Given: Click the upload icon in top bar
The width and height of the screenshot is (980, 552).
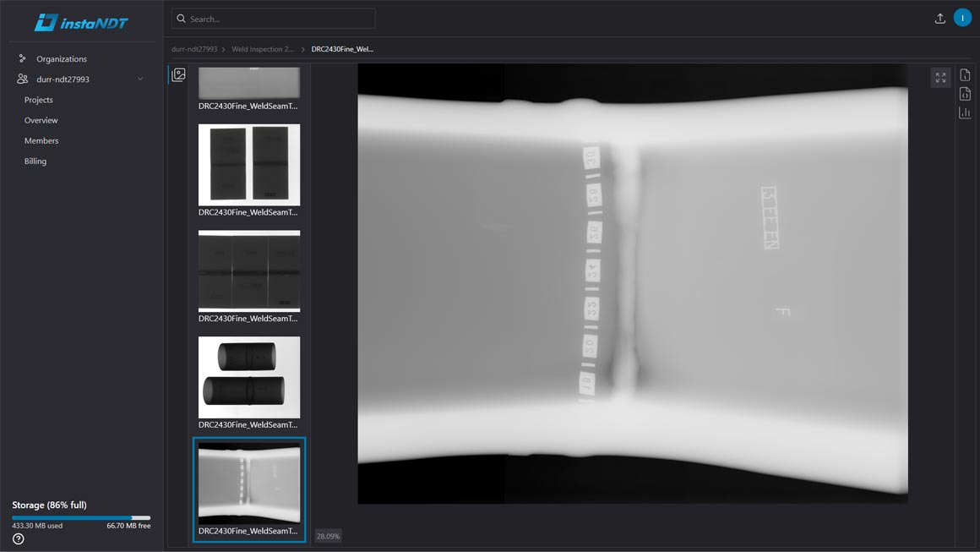Looking at the screenshot, I should (x=939, y=19).
